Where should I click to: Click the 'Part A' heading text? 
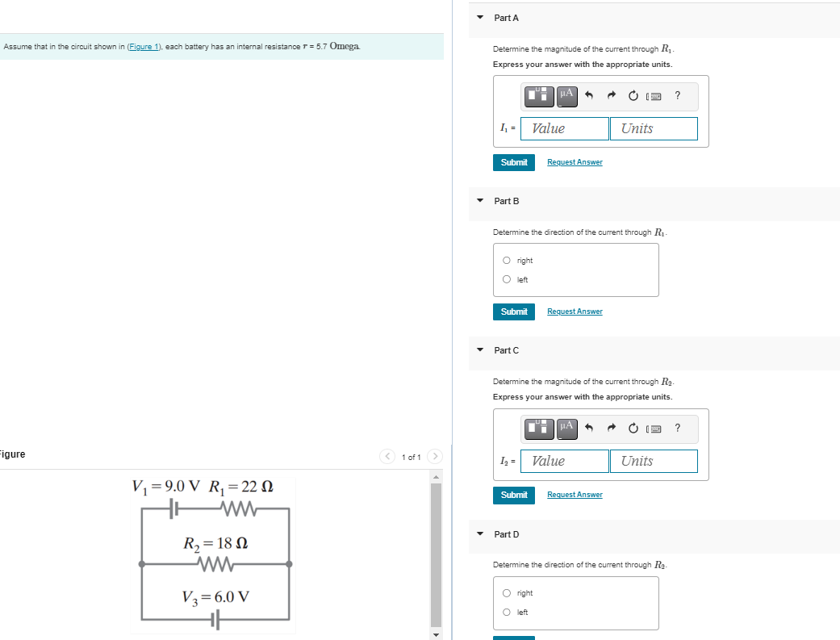(x=506, y=18)
